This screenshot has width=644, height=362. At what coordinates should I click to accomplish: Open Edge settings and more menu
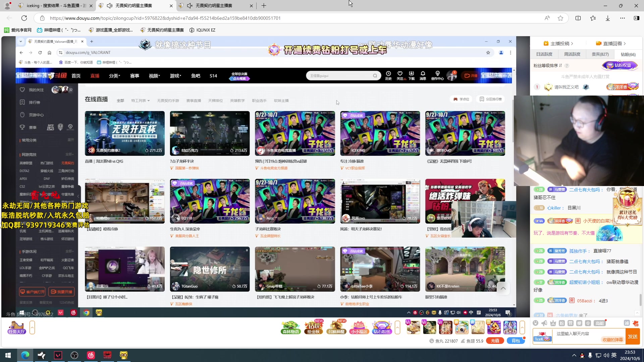pos(622,18)
